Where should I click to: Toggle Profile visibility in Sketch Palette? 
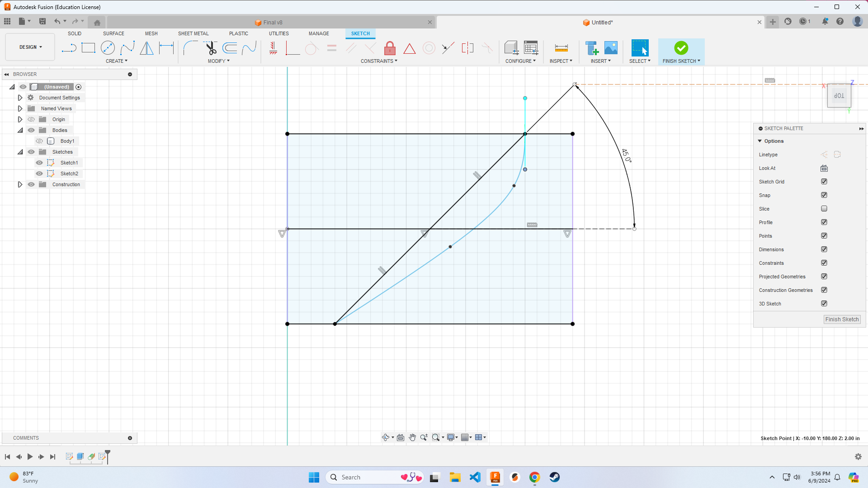click(825, 222)
